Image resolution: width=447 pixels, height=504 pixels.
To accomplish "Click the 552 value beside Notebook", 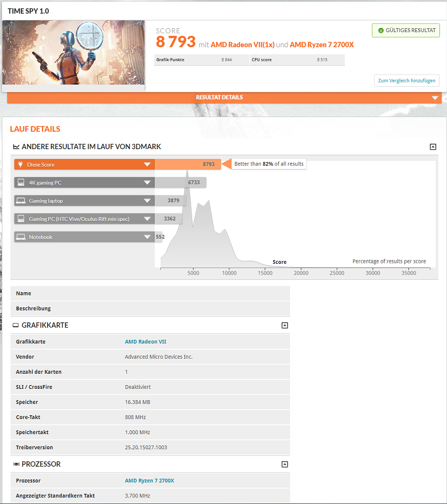I will coord(160,237).
